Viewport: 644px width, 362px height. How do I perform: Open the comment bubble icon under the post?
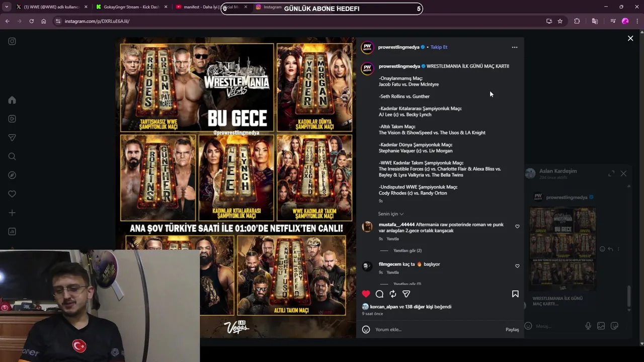(x=379, y=294)
